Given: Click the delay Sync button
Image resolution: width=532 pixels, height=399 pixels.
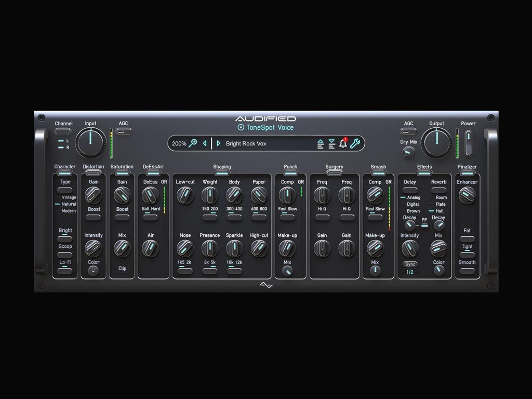Looking at the screenshot, I should point(410,264).
